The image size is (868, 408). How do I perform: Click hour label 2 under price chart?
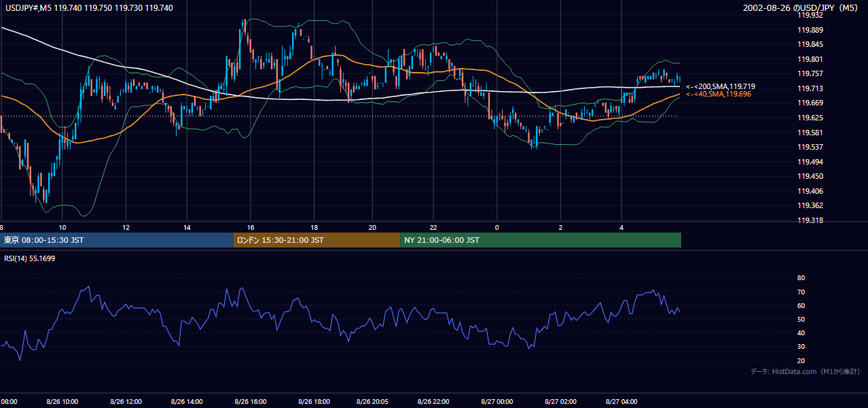pyautogui.click(x=560, y=227)
